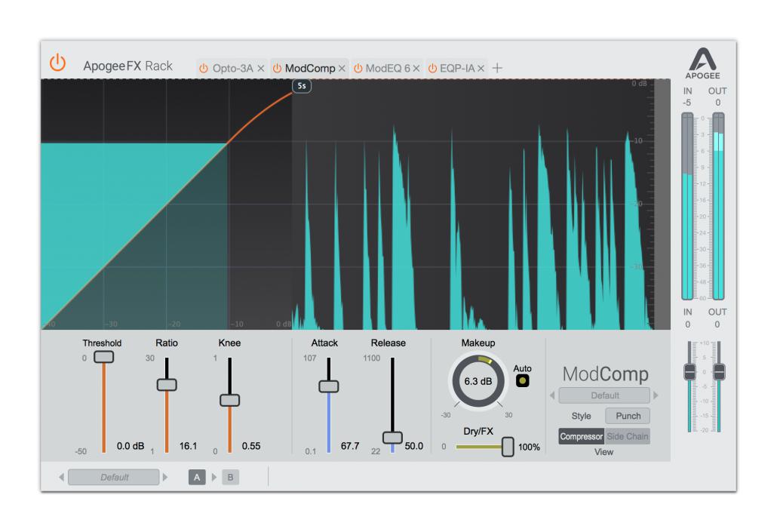Image resolution: width=777 pixels, height=532 pixels.
Task: Open the Side Chain view
Action: 628,436
